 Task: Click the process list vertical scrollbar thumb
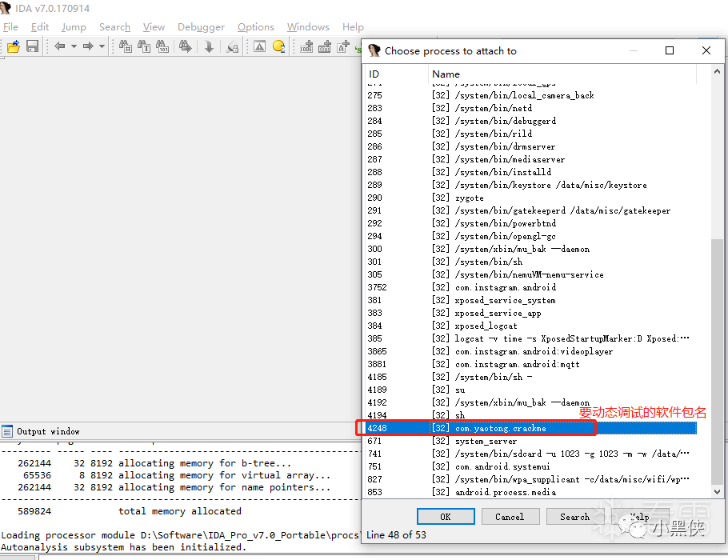pyautogui.click(x=717, y=360)
